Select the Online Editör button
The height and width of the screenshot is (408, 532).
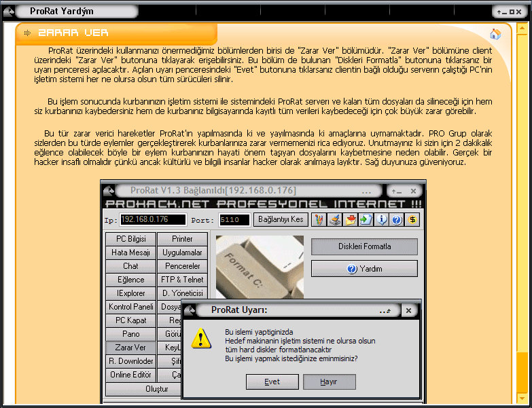tap(130, 375)
